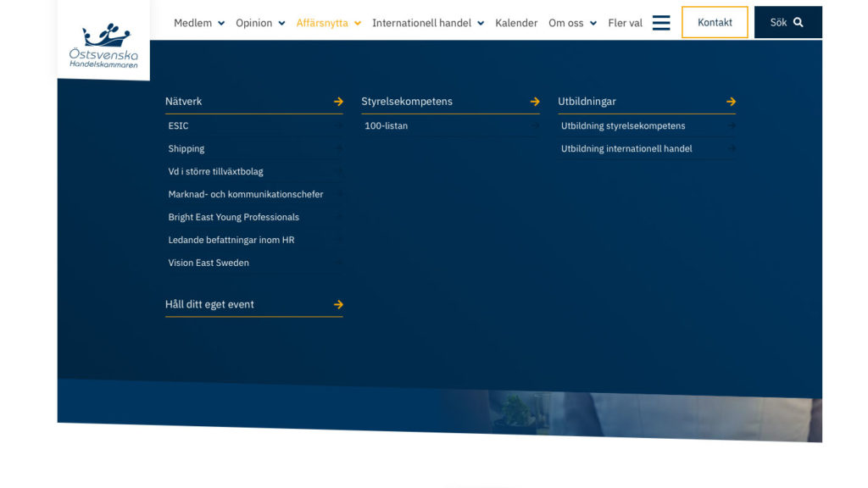The height and width of the screenshot is (488, 868).
Task: Select the Vision East Sweden link
Action: [x=209, y=263]
